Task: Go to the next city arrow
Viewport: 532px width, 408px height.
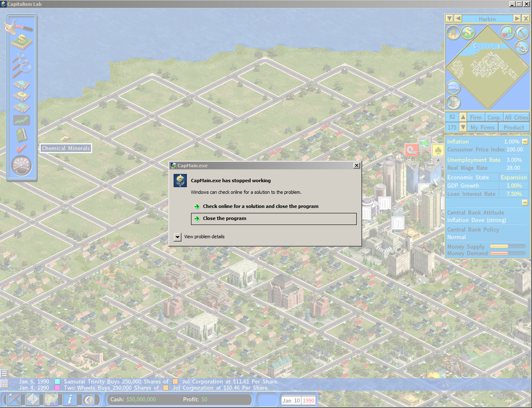Action: pyautogui.click(x=517, y=19)
